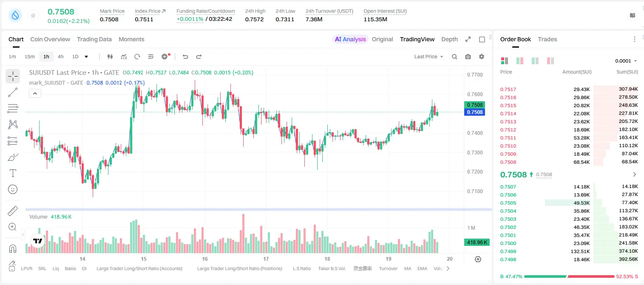Toggle the magnet snap mode
Screen dimensions: 644x285
13,248
